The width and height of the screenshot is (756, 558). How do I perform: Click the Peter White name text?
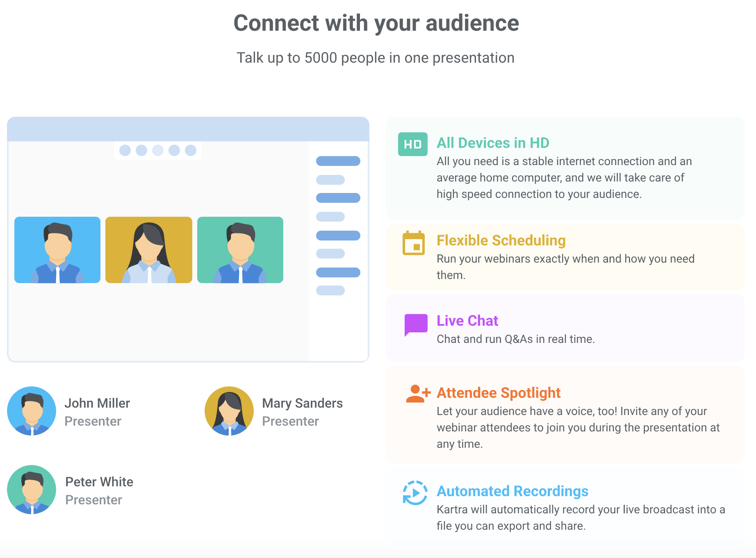point(99,482)
